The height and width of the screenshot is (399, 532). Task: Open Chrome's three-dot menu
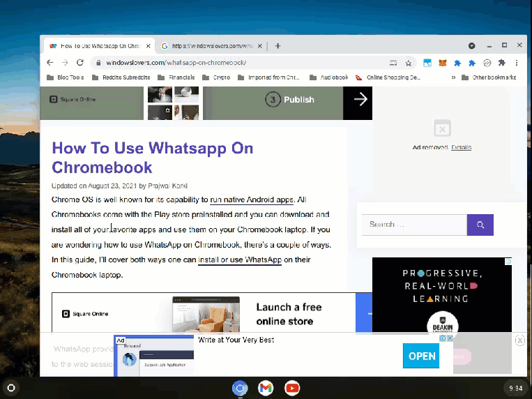click(x=517, y=63)
